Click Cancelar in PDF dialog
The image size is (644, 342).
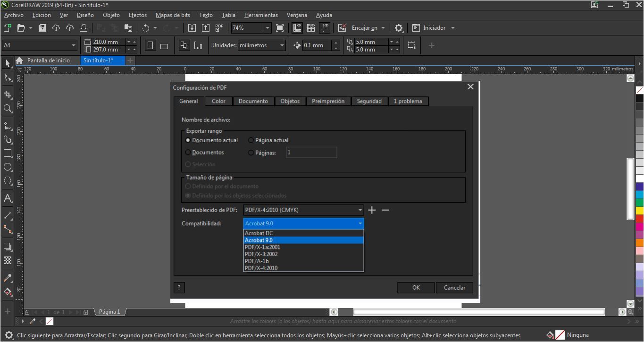click(455, 287)
